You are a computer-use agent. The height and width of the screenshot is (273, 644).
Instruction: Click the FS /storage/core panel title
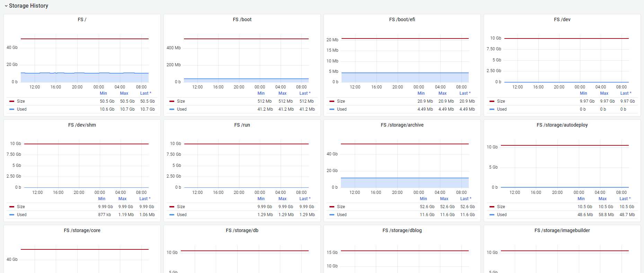coord(82,230)
